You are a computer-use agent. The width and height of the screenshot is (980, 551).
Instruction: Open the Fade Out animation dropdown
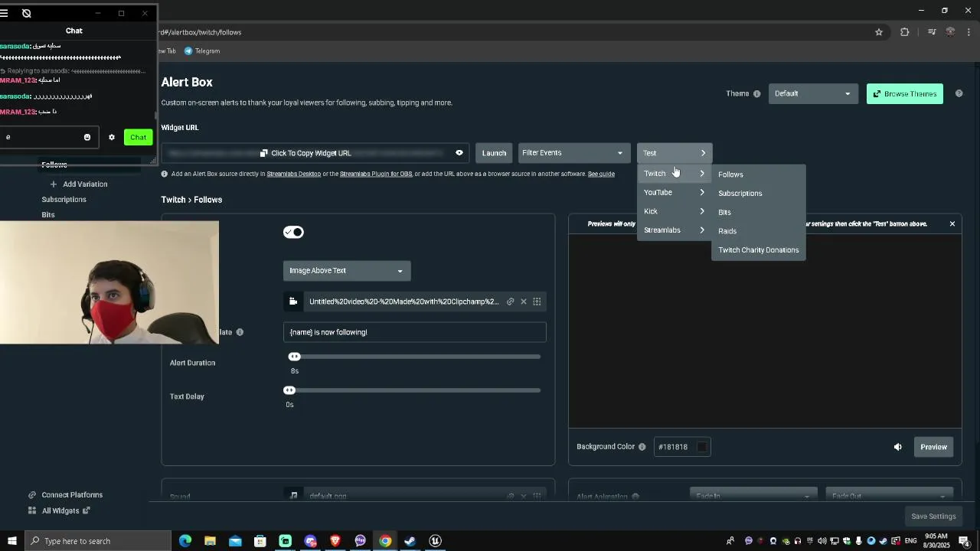890,495
